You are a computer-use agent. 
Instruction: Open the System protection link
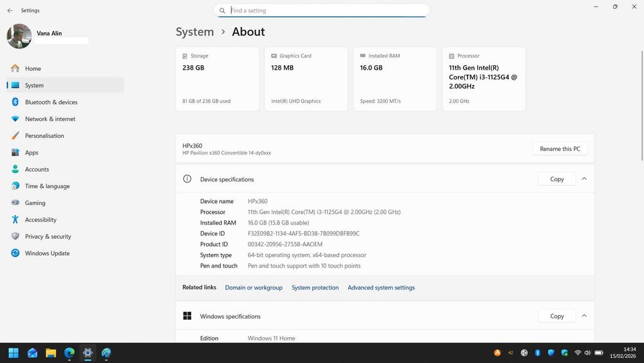[x=315, y=288]
